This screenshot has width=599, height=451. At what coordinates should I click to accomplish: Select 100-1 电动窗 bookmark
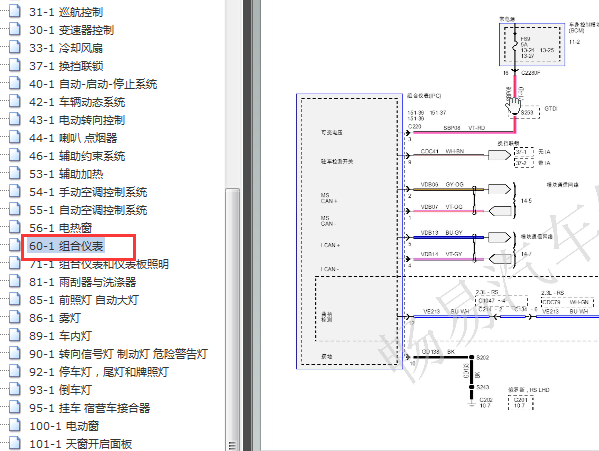[64, 425]
